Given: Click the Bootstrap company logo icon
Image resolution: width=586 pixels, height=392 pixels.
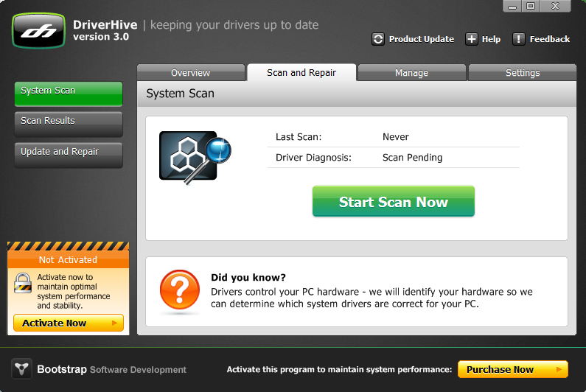Looking at the screenshot, I should point(21,369).
